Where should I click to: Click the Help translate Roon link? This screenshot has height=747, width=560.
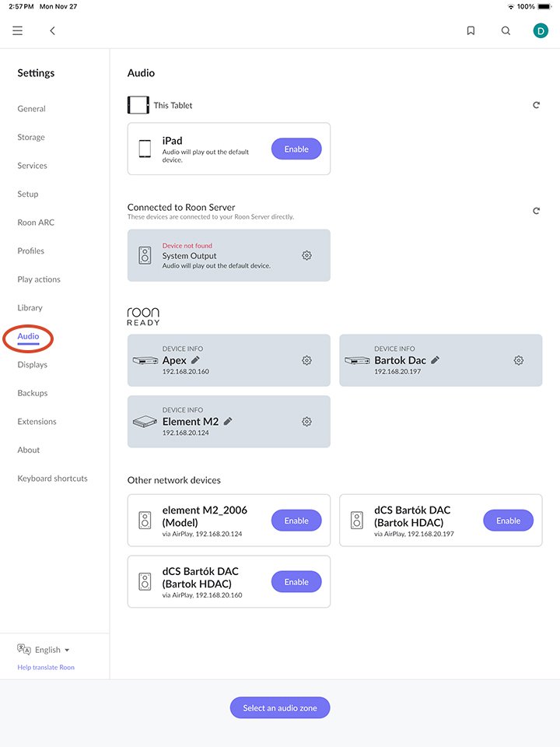47,667
